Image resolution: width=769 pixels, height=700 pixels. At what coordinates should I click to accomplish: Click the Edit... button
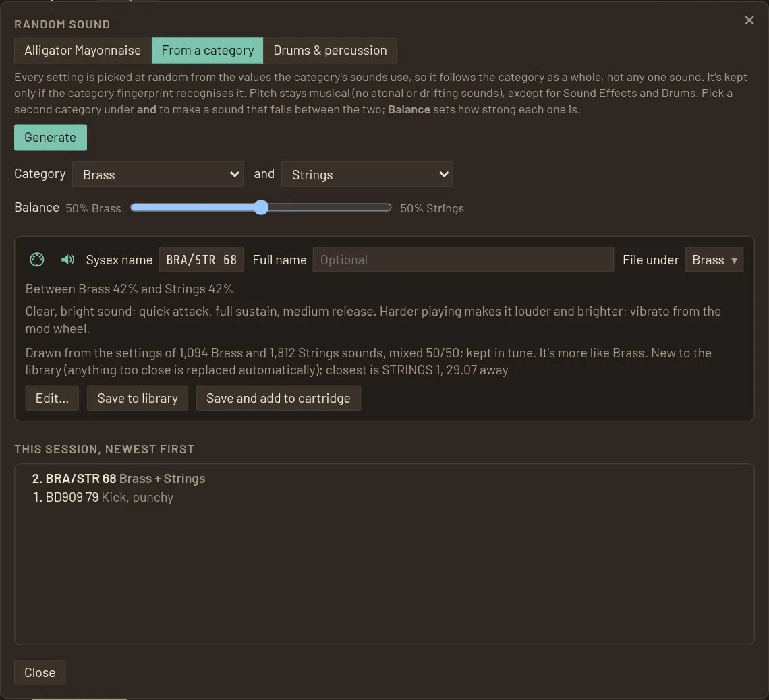[52, 398]
